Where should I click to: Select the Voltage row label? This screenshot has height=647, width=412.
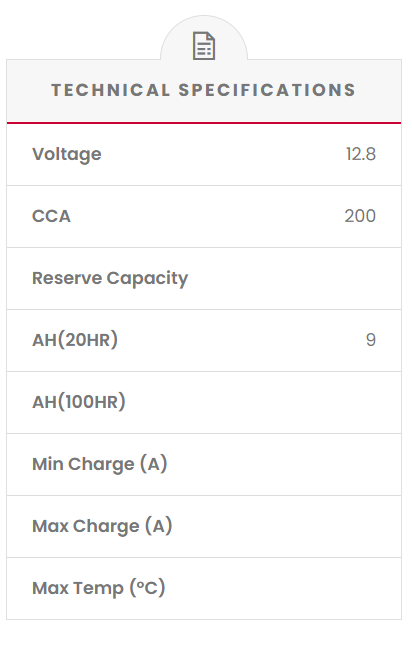(67, 154)
